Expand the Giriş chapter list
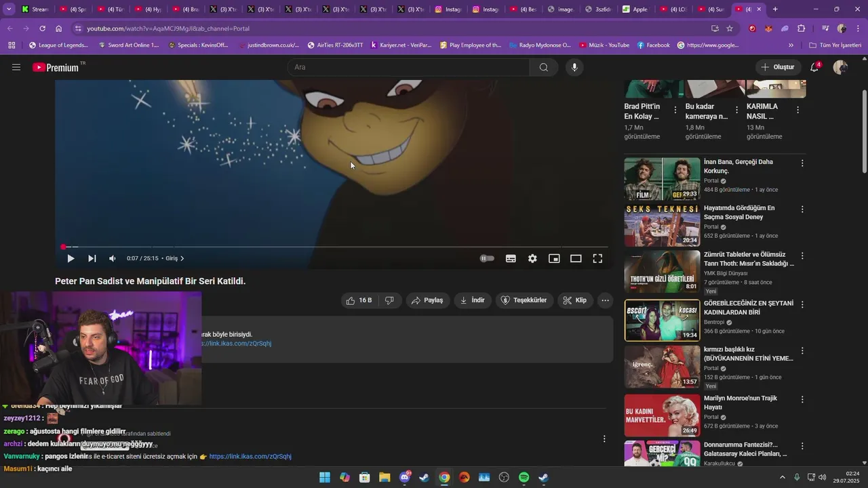868x488 pixels. tap(175, 258)
